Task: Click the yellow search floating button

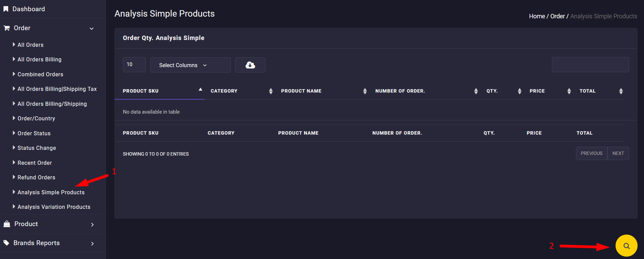Action: click(x=626, y=246)
